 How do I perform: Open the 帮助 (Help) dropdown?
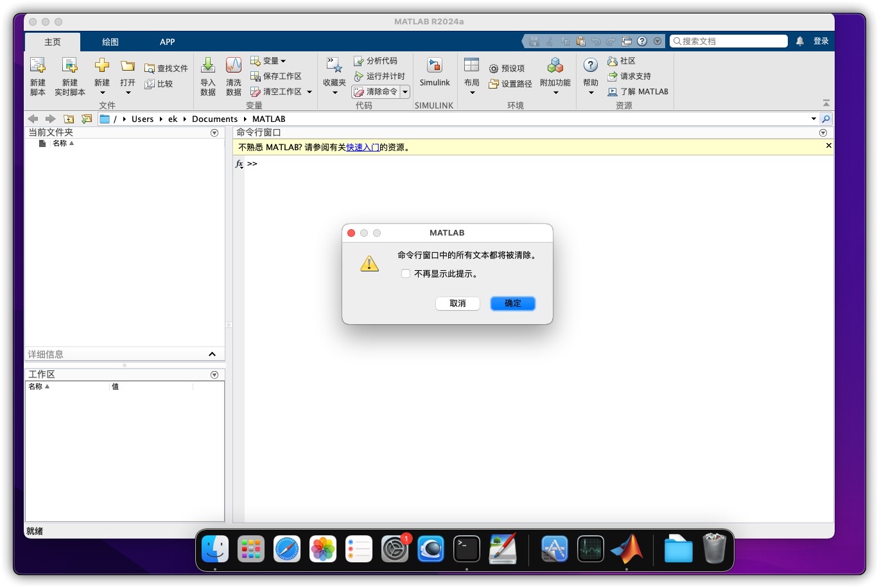591,92
